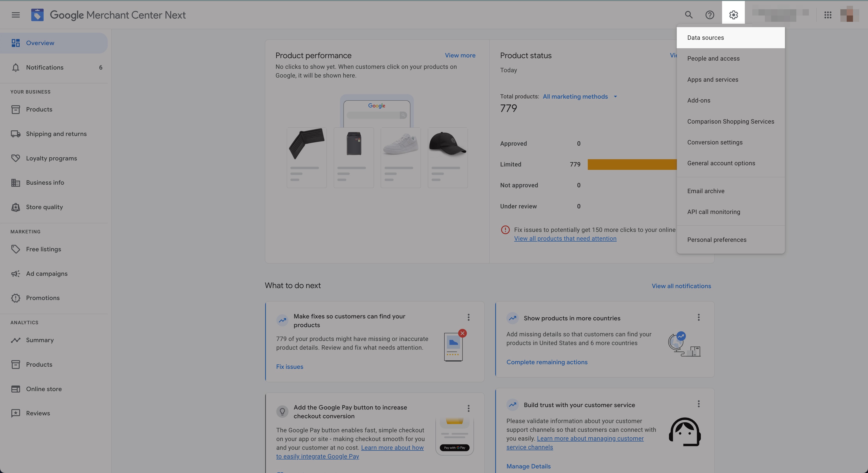Click the orange Limited products bar
Viewport: 868px width, 473px height.
tap(632, 165)
